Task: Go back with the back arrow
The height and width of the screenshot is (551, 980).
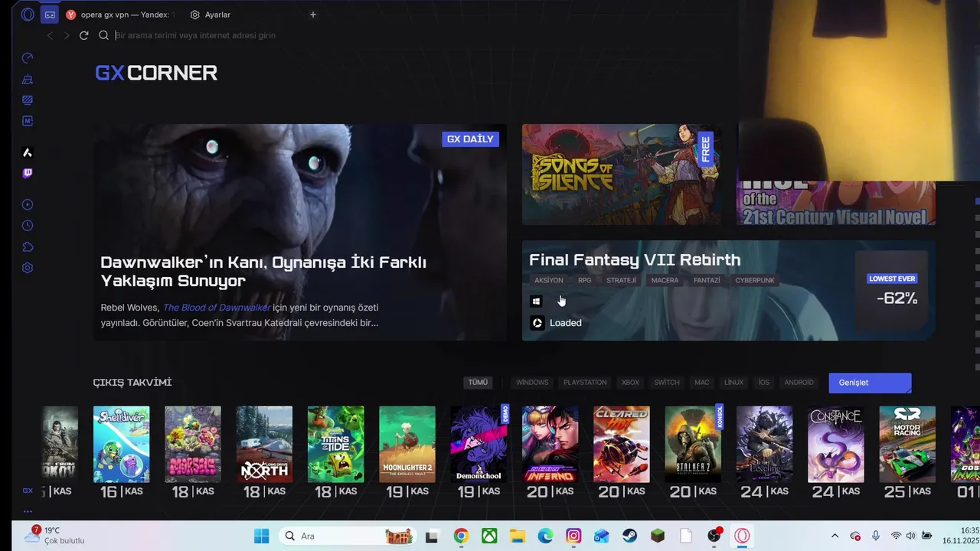Action: 50,35
